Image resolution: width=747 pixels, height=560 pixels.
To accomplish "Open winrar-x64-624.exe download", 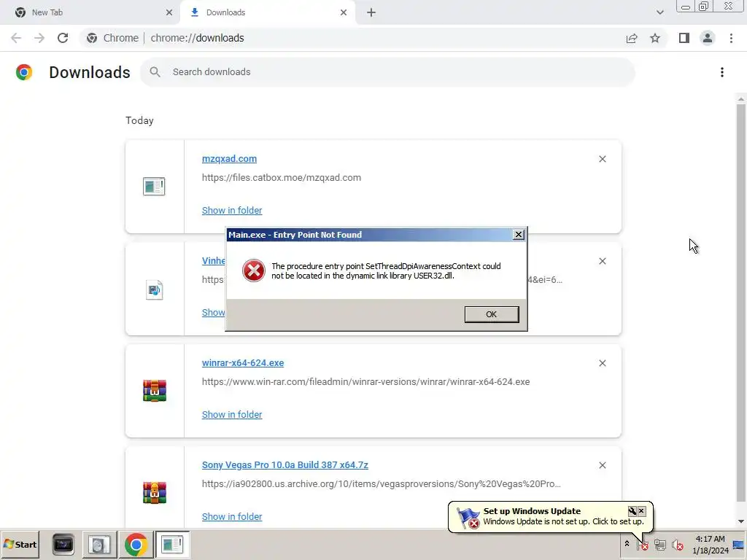I will pos(243,363).
